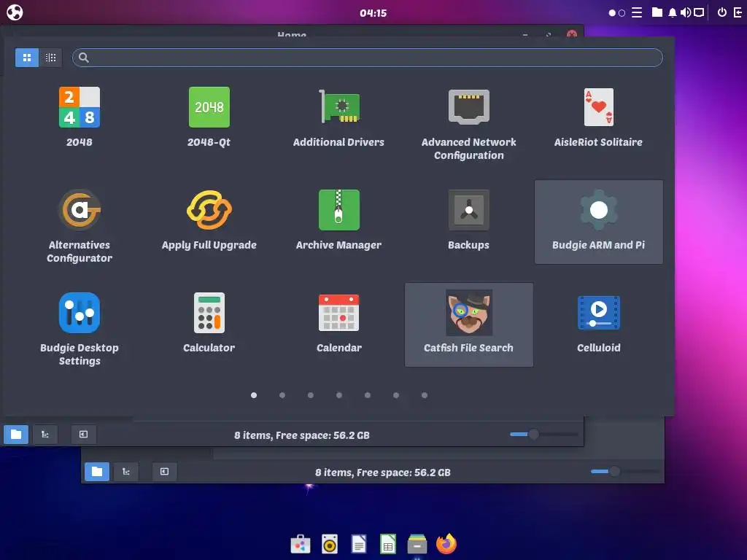This screenshot has width=747, height=560.
Task: Click the application search field
Action: (x=368, y=58)
